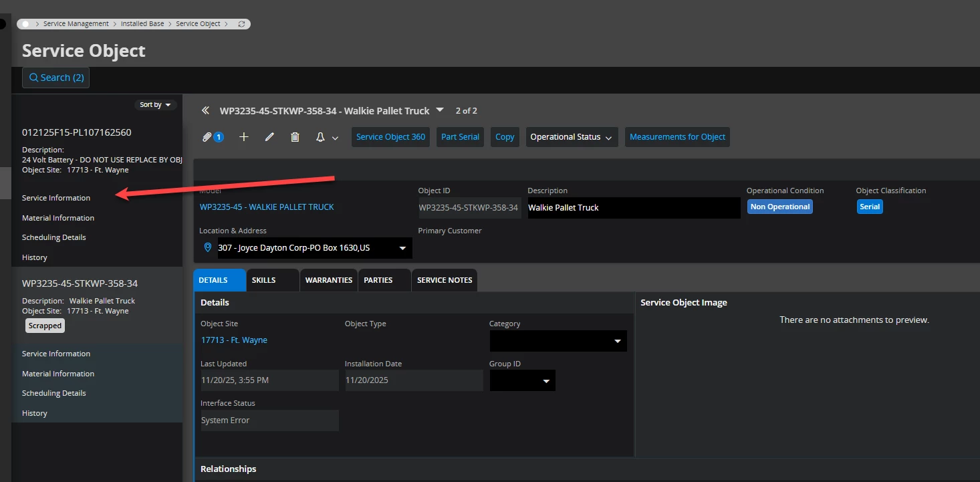
Task: Click the Description input field
Action: coord(633,208)
